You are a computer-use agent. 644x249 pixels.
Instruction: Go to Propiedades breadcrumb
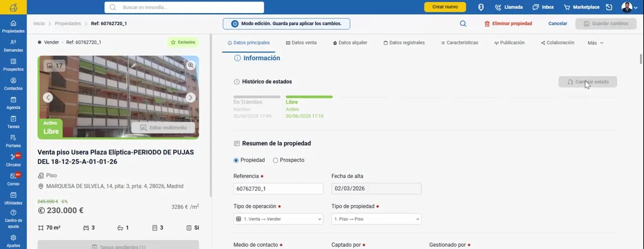pyautogui.click(x=68, y=24)
